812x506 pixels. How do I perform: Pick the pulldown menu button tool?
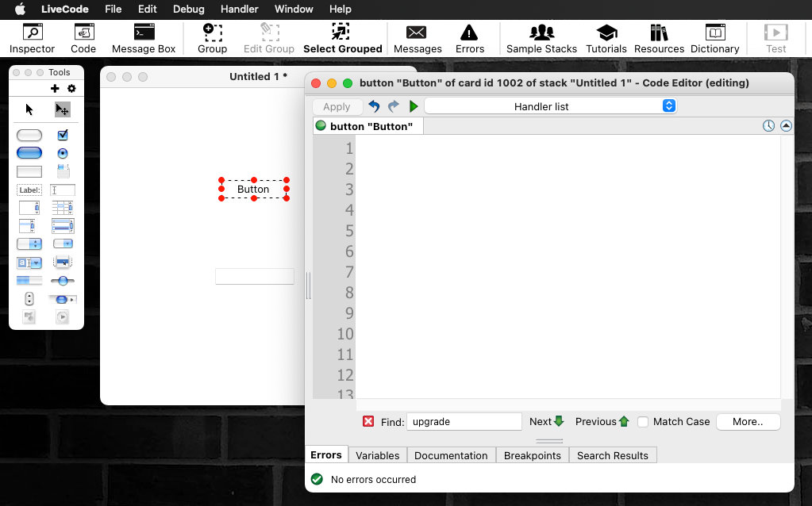pyautogui.click(x=63, y=243)
